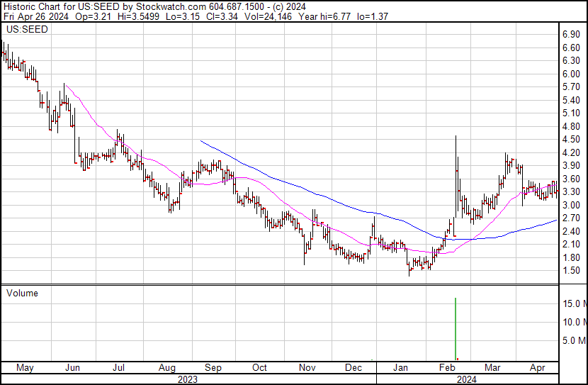Select the Aug month label on timeline

point(167,368)
